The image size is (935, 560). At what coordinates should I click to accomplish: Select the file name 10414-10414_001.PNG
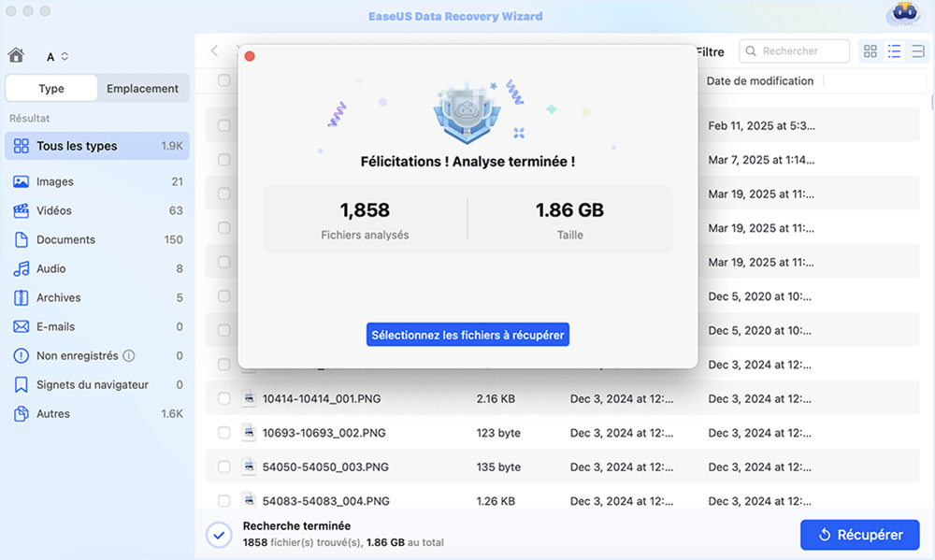click(322, 398)
